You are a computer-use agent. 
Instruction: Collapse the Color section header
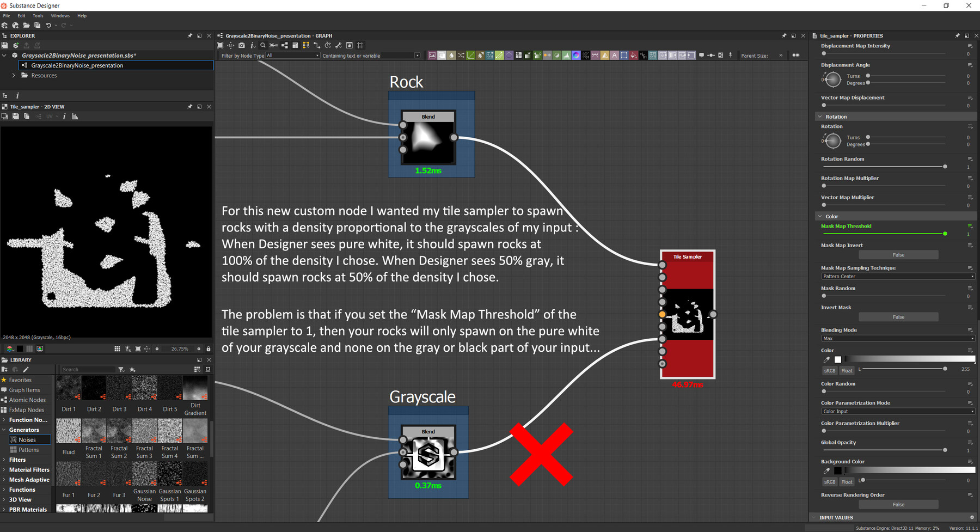(x=819, y=216)
